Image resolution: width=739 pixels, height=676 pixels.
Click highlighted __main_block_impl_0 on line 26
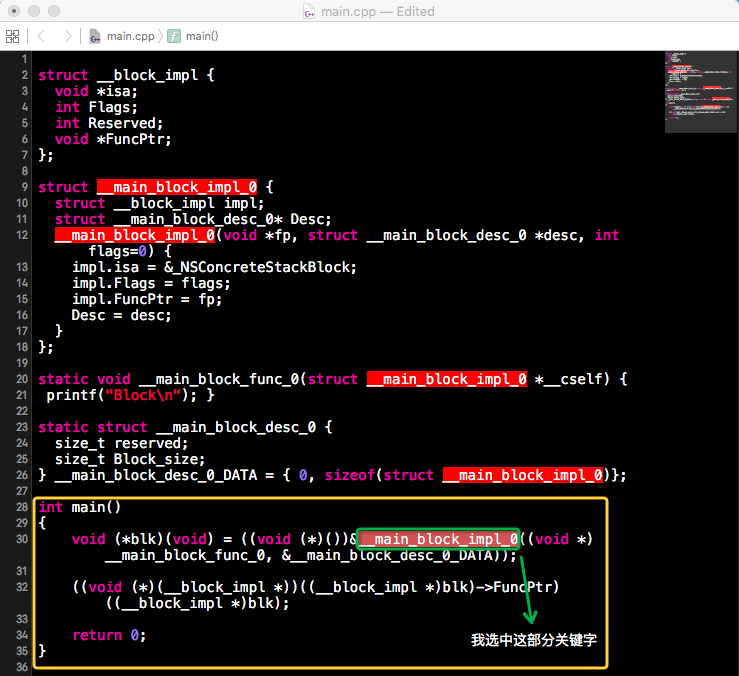(523, 475)
